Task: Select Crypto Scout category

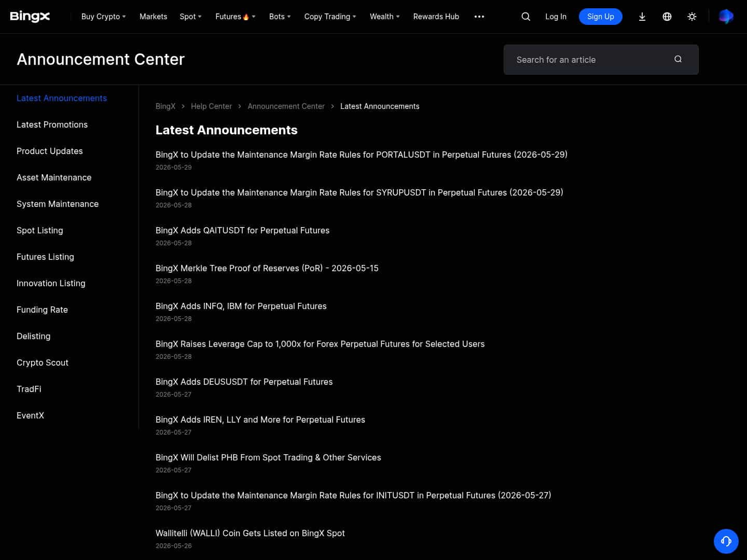Action: [43, 362]
